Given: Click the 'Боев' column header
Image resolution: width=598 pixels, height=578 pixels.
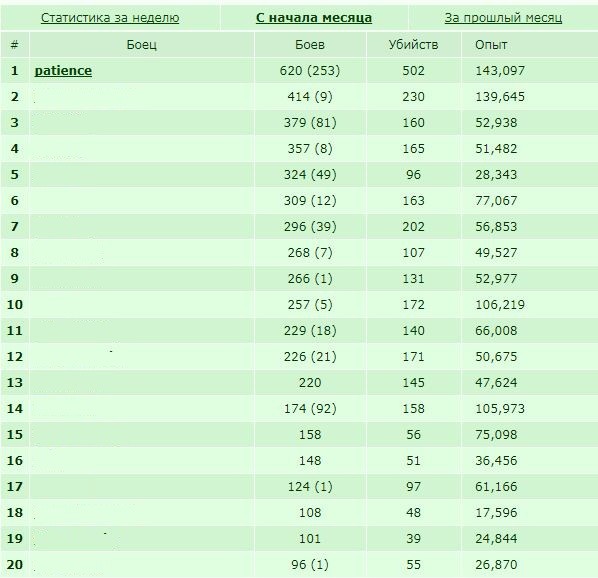Looking at the screenshot, I should (x=310, y=45).
